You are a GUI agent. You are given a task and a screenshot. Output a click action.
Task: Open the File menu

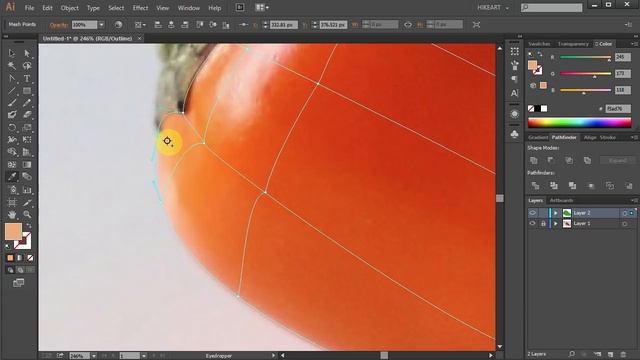[x=29, y=8]
